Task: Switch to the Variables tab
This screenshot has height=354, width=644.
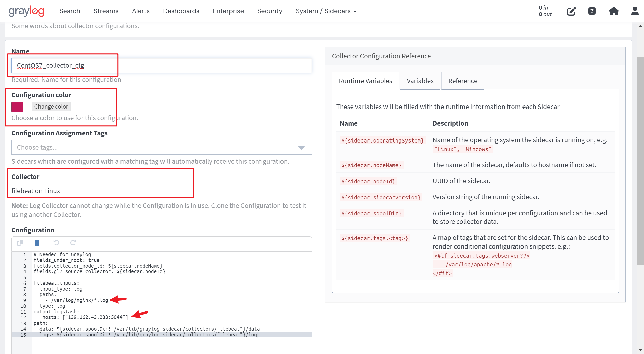Action: pyautogui.click(x=420, y=81)
